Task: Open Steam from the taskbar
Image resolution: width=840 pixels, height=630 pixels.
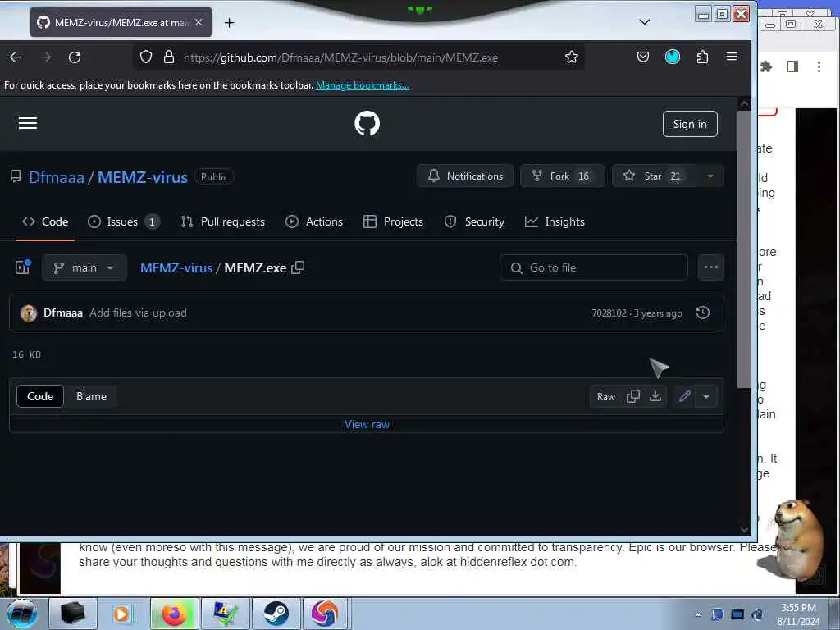Action: [x=276, y=614]
